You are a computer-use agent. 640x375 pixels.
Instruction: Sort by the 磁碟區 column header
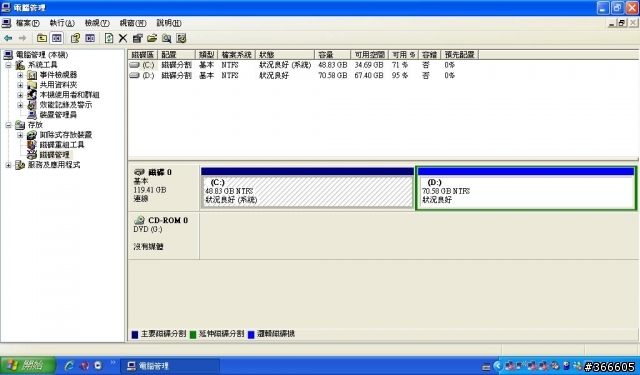point(143,55)
